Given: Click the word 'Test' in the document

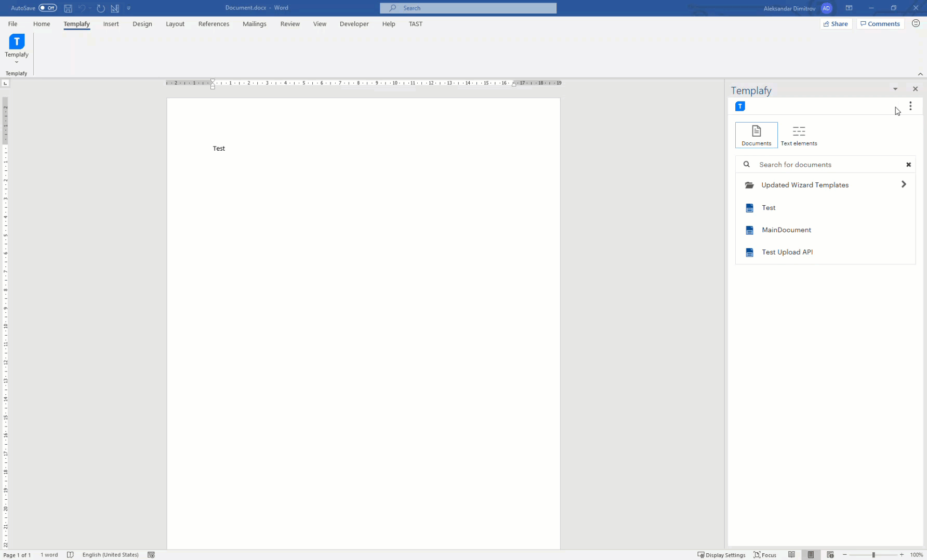Looking at the screenshot, I should coord(219,149).
